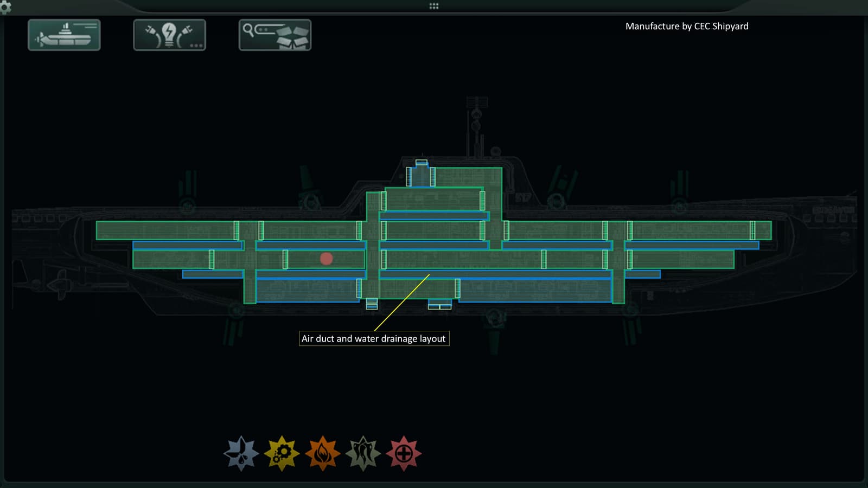Image resolution: width=868 pixels, height=488 pixels.
Task: Select the bottom docking hatch right of center
Action: tap(439, 305)
